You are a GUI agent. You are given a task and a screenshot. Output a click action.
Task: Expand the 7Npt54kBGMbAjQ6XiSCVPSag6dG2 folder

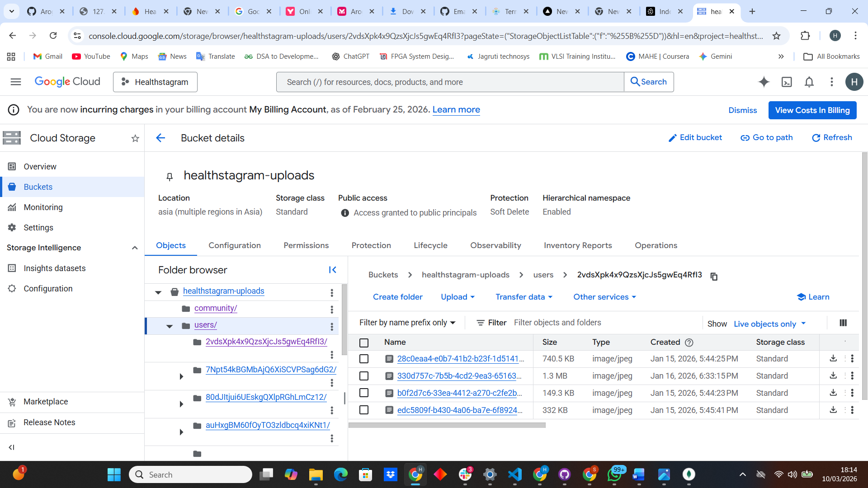click(181, 376)
